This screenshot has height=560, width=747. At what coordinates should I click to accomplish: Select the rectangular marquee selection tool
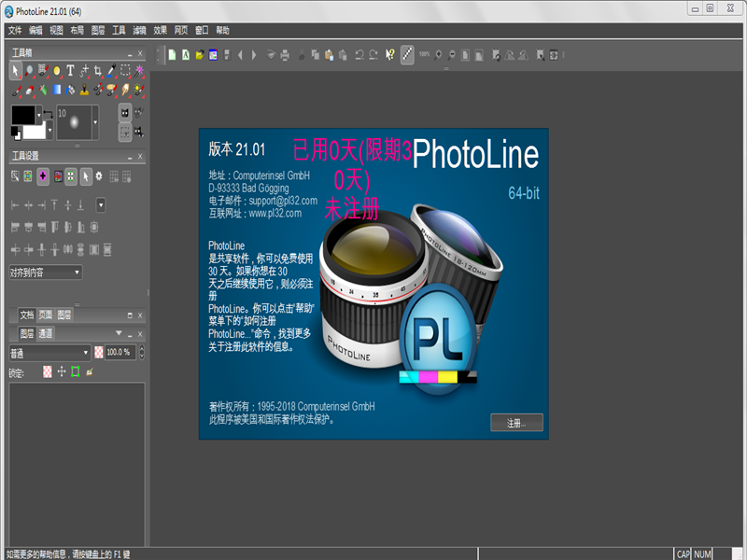click(x=125, y=71)
